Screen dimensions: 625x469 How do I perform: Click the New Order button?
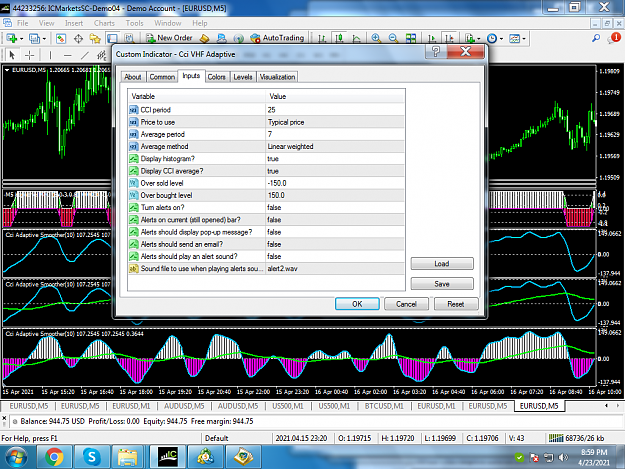point(169,38)
